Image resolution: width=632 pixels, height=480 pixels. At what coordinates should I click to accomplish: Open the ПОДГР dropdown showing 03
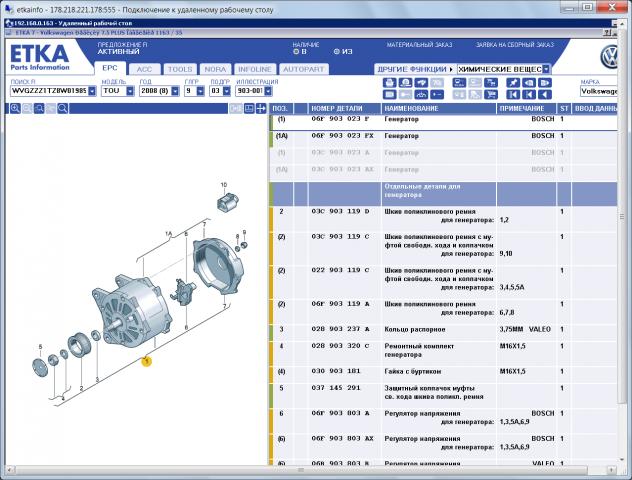pyautogui.click(x=227, y=91)
